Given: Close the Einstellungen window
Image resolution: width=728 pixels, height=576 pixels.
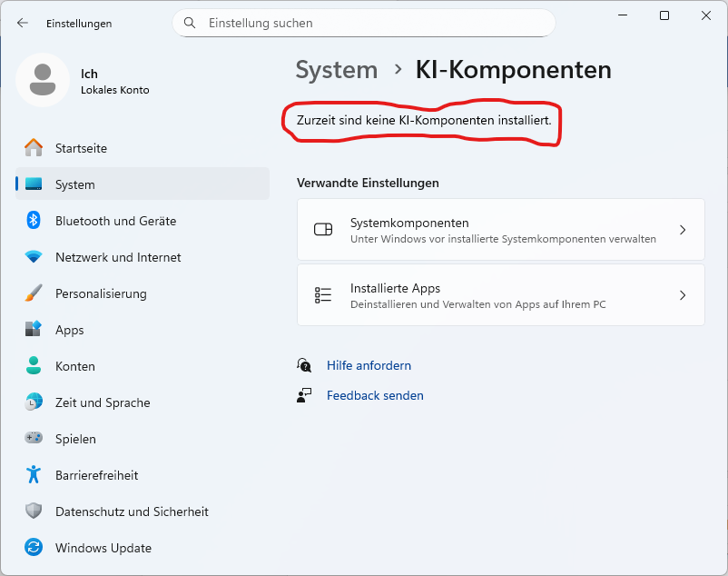Looking at the screenshot, I should pos(706,15).
